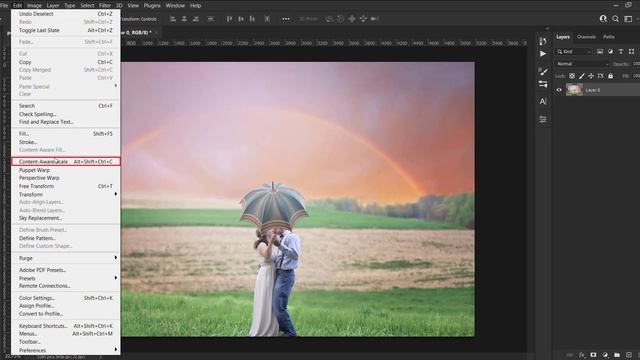
Task: Open the Search magnifier icon in options bar
Action: coord(616,19)
